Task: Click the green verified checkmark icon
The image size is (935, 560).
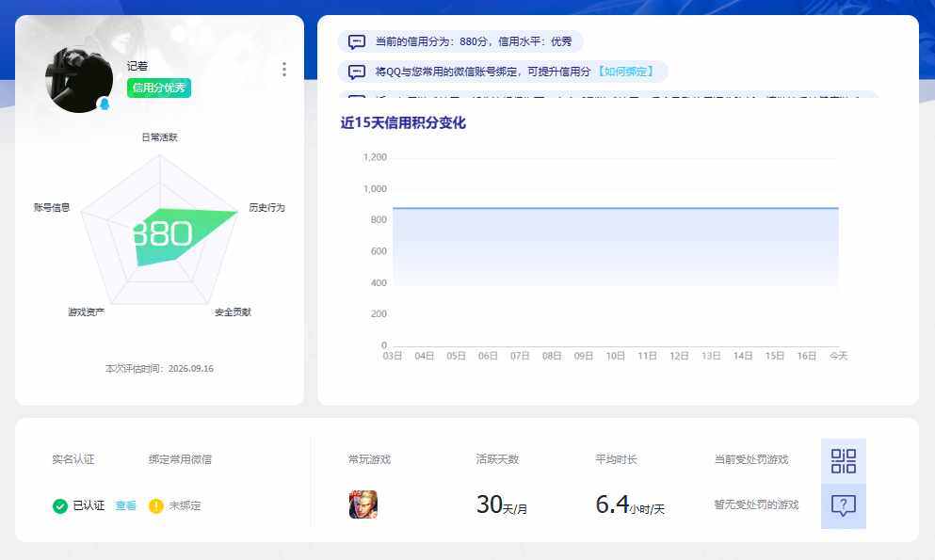Action: pyautogui.click(x=60, y=505)
